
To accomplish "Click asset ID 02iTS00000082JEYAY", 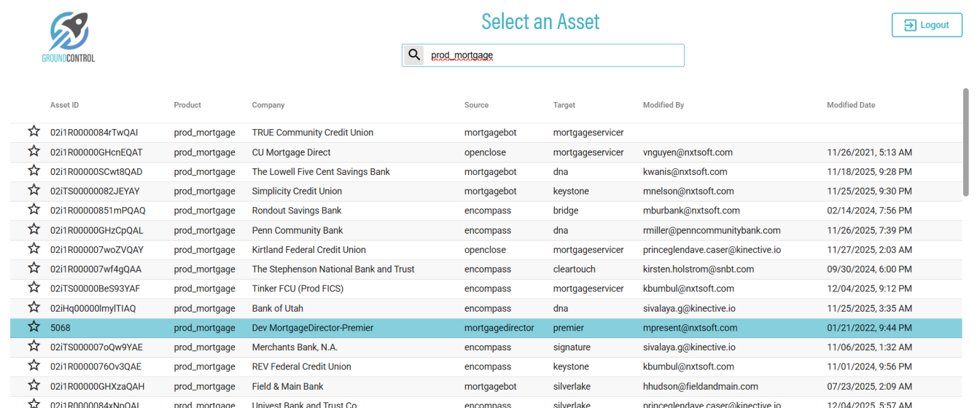I will point(95,192).
